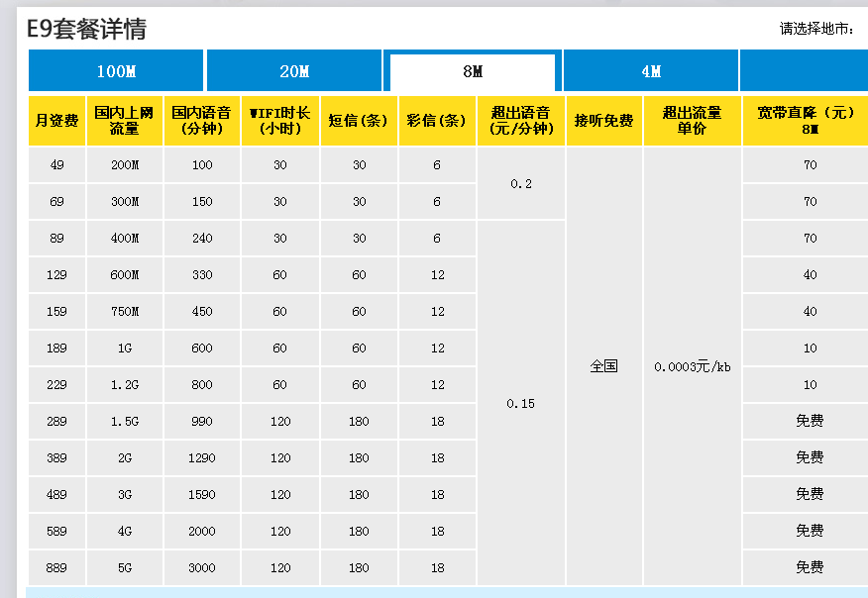
Task: Click the 月资费 column header
Action: pos(56,121)
